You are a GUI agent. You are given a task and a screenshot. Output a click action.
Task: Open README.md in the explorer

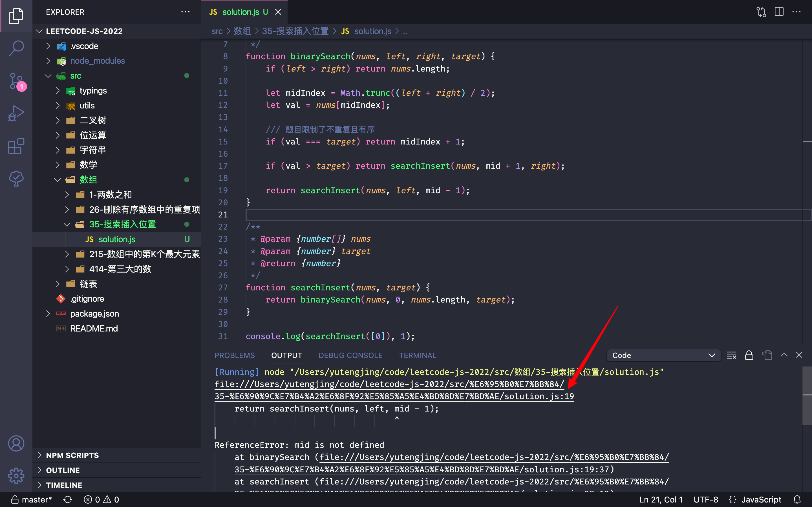pyautogui.click(x=94, y=329)
